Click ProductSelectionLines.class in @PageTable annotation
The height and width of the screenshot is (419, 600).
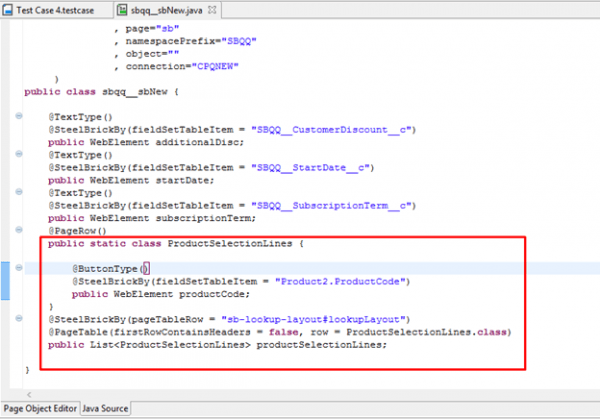[426, 332]
